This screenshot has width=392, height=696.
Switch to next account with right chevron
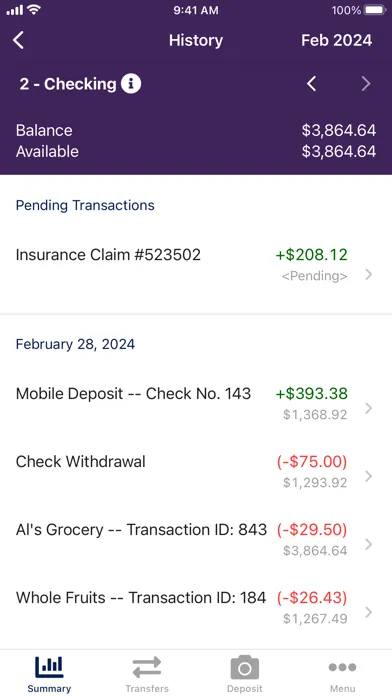366,83
